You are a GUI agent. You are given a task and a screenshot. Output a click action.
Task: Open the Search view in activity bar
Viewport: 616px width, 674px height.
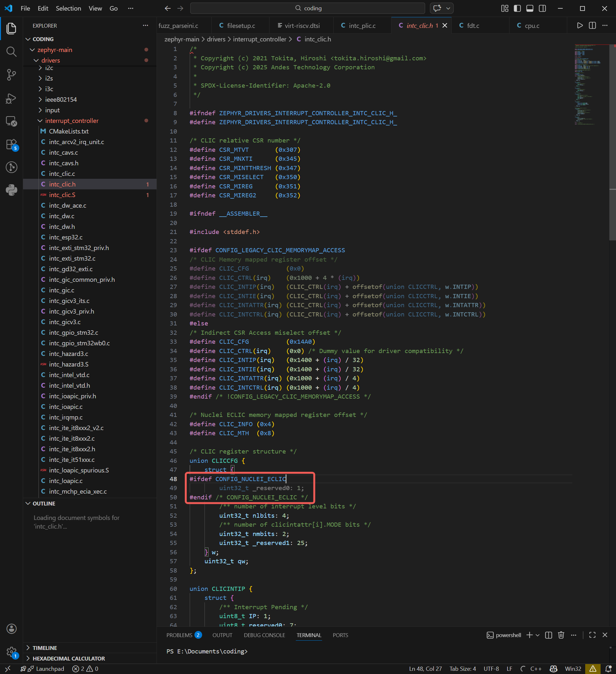click(11, 51)
